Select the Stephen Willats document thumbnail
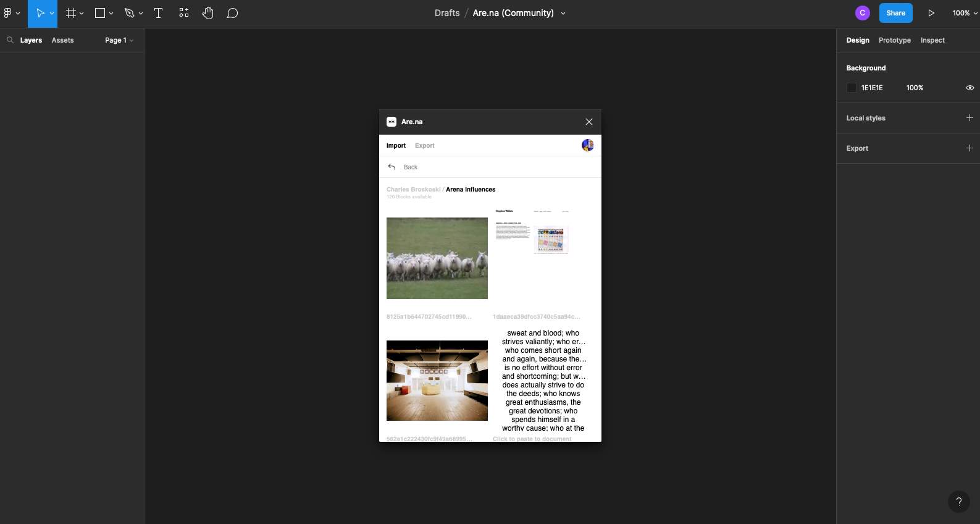The width and height of the screenshot is (980, 524). point(532,232)
